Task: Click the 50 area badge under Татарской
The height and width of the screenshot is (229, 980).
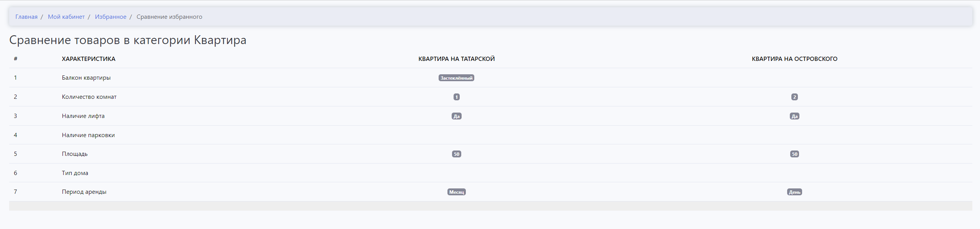Action: [456, 154]
